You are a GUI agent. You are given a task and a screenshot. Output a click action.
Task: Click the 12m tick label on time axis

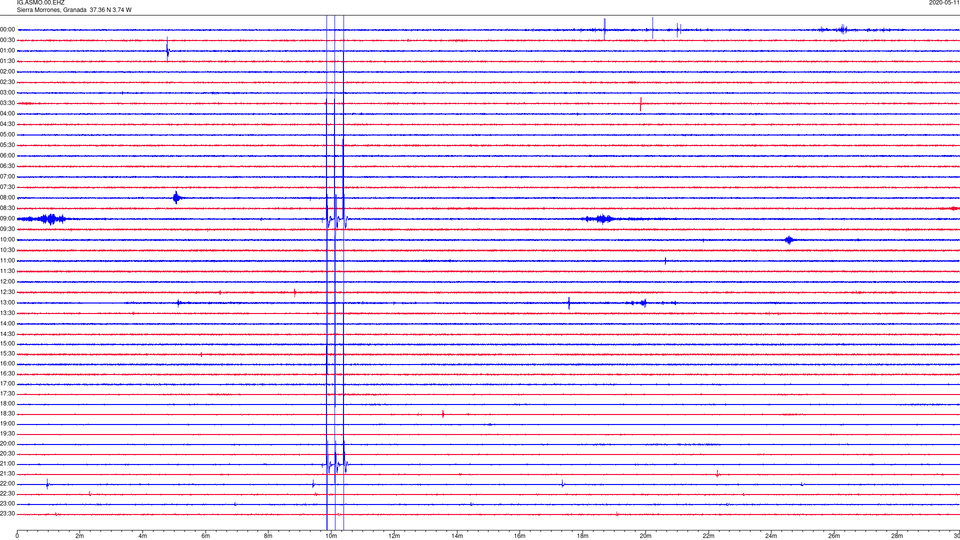coord(394,536)
